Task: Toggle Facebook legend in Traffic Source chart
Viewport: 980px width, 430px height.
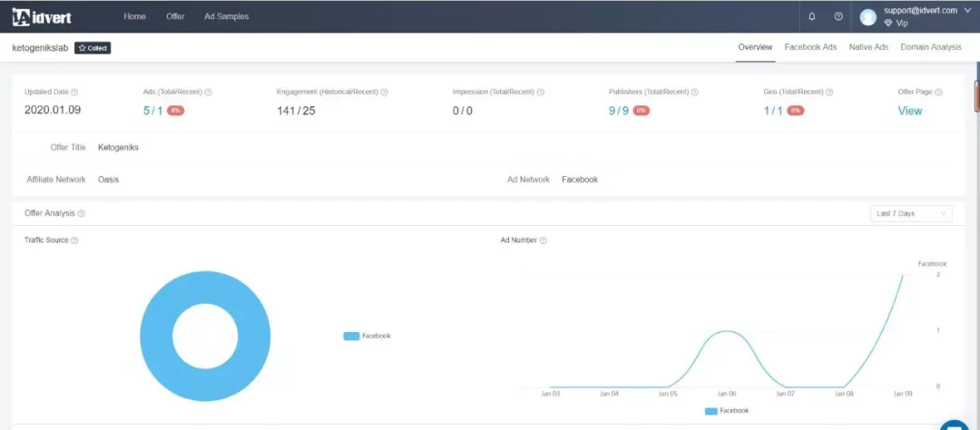Action: point(367,337)
